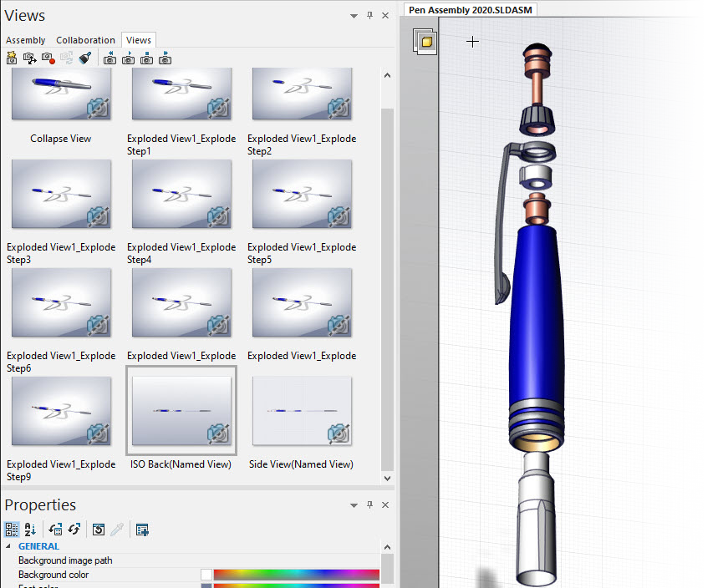Click the restore default camera icon in Properties
This screenshot has width=718, height=588.
click(x=98, y=530)
